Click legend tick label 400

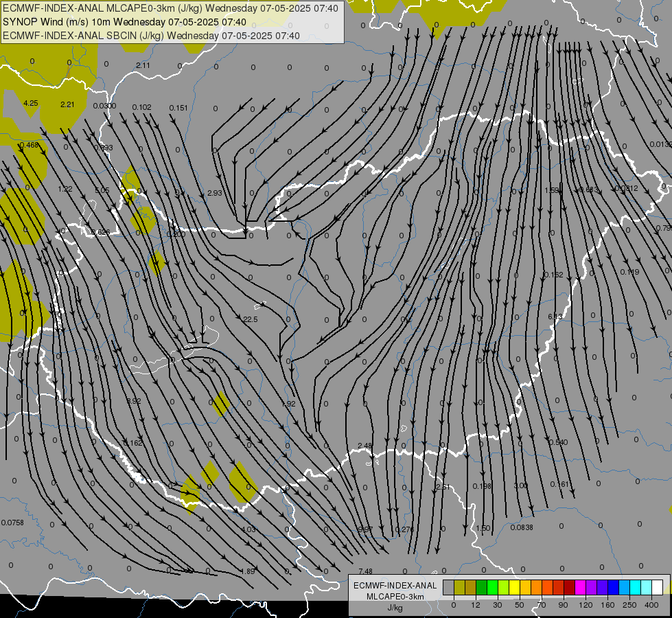click(651, 605)
